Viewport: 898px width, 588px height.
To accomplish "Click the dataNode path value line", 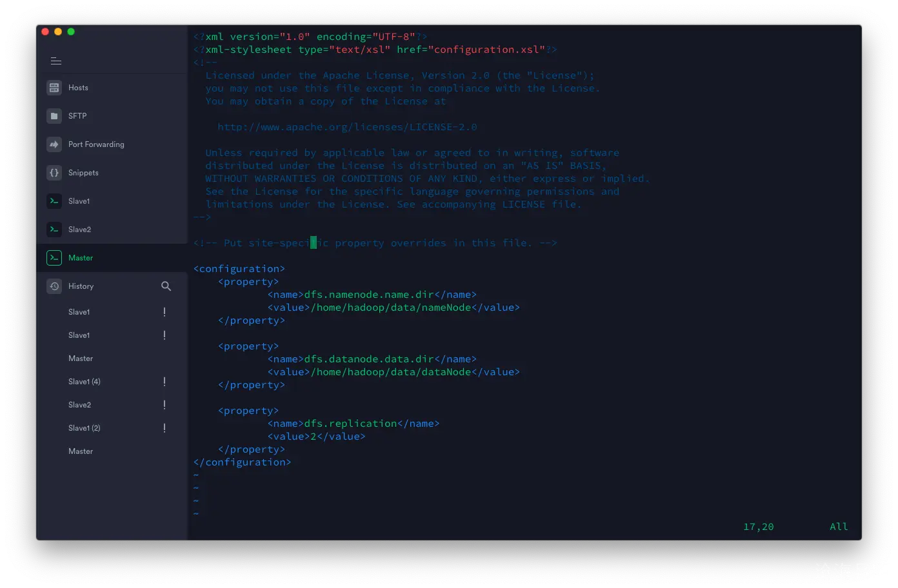I will tap(394, 372).
